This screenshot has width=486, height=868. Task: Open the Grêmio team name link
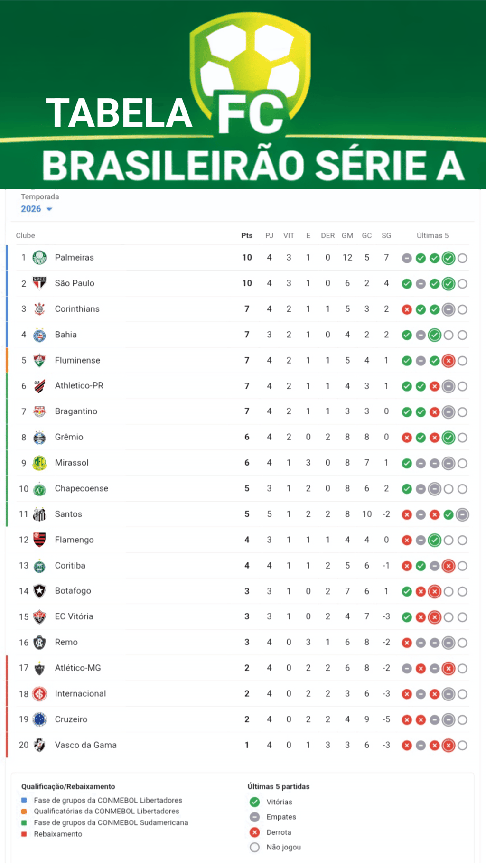[69, 437]
